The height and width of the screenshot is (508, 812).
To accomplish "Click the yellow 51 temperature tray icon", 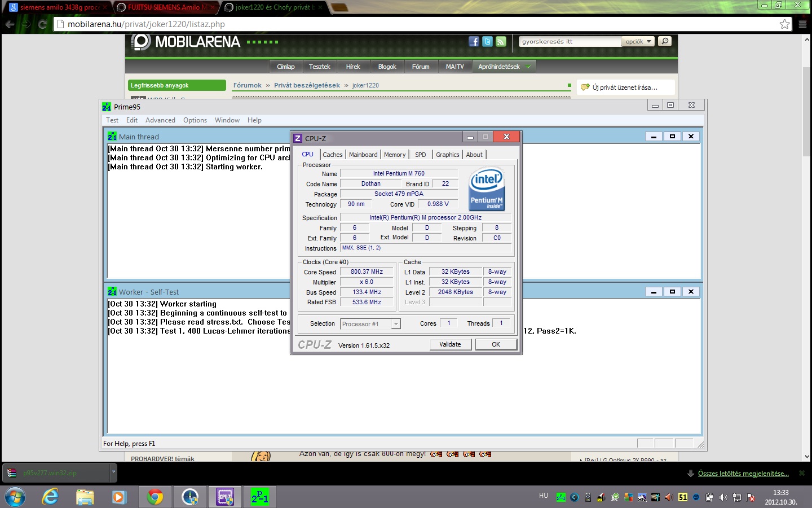I will (x=683, y=497).
